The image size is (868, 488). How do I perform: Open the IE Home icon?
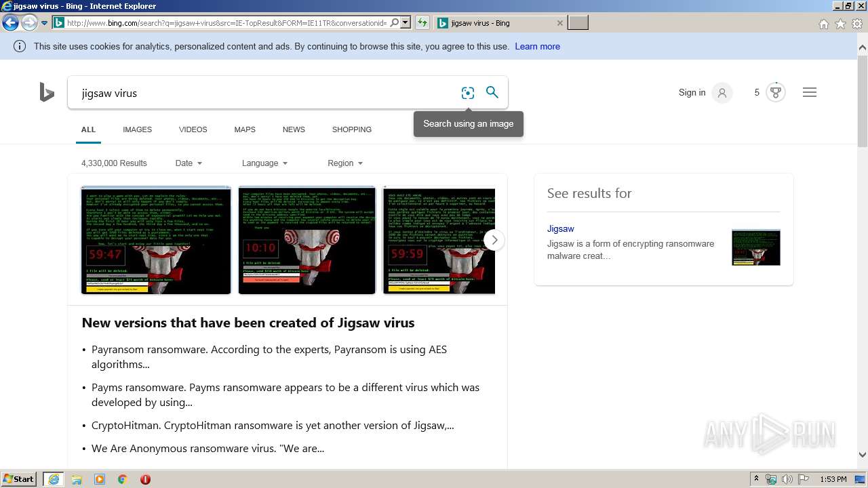click(x=823, y=24)
